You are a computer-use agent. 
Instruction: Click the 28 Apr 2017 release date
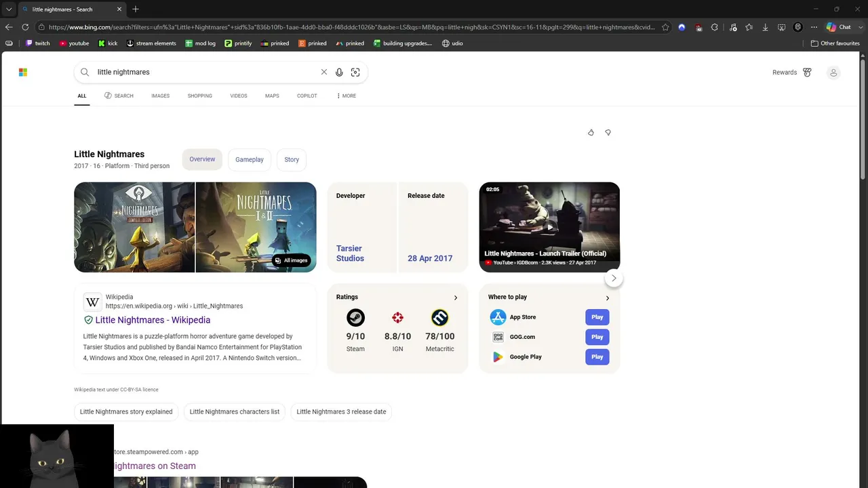coord(430,258)
